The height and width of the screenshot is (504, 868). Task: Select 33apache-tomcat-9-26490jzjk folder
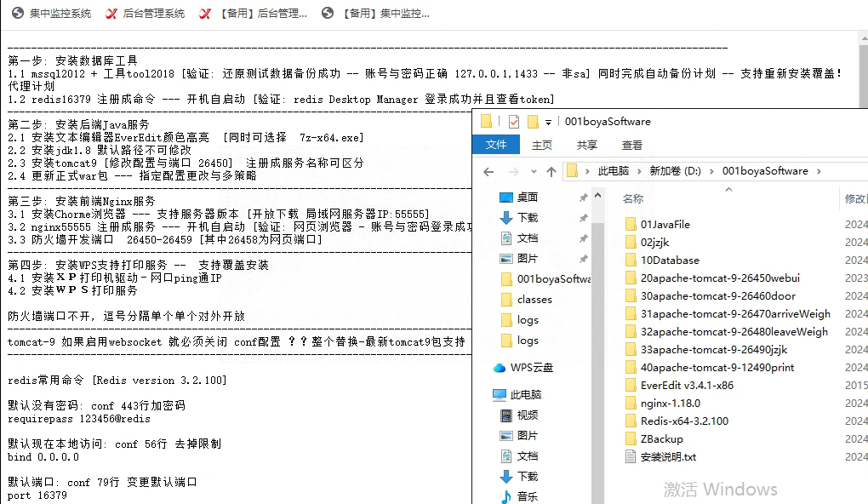705,349
